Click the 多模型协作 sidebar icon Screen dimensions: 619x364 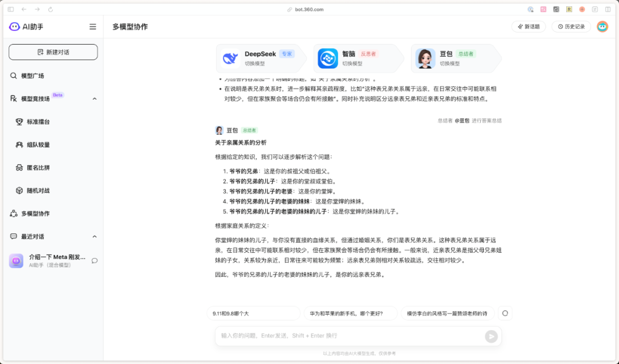point(14,214)
